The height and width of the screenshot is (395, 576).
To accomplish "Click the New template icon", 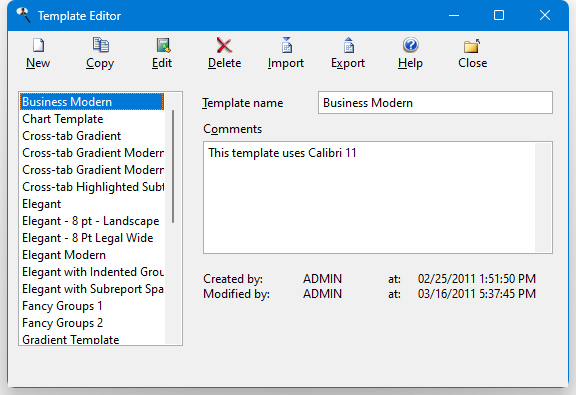I will coord(38,46).
